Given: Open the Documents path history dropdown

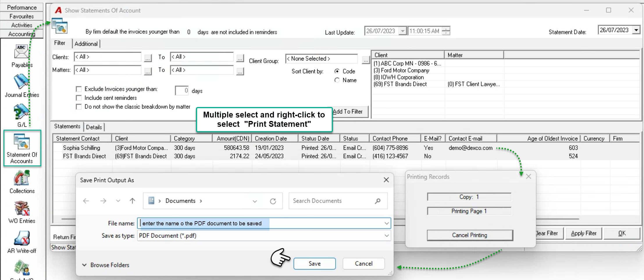Looking at the screenshot, I should coord(255,201).
